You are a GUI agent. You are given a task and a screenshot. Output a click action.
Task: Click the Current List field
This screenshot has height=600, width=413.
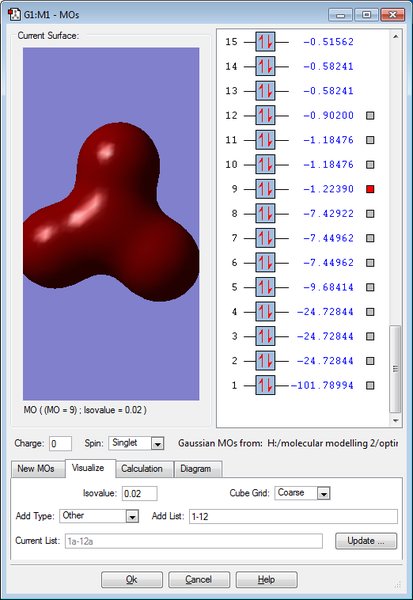coord(194,541)
